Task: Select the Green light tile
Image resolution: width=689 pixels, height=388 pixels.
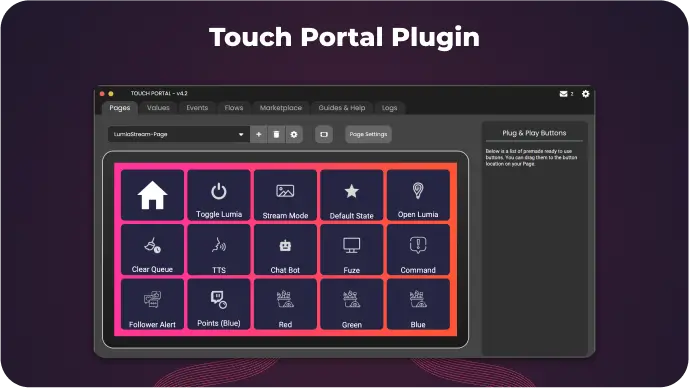Action: click(x=352, y=304)
